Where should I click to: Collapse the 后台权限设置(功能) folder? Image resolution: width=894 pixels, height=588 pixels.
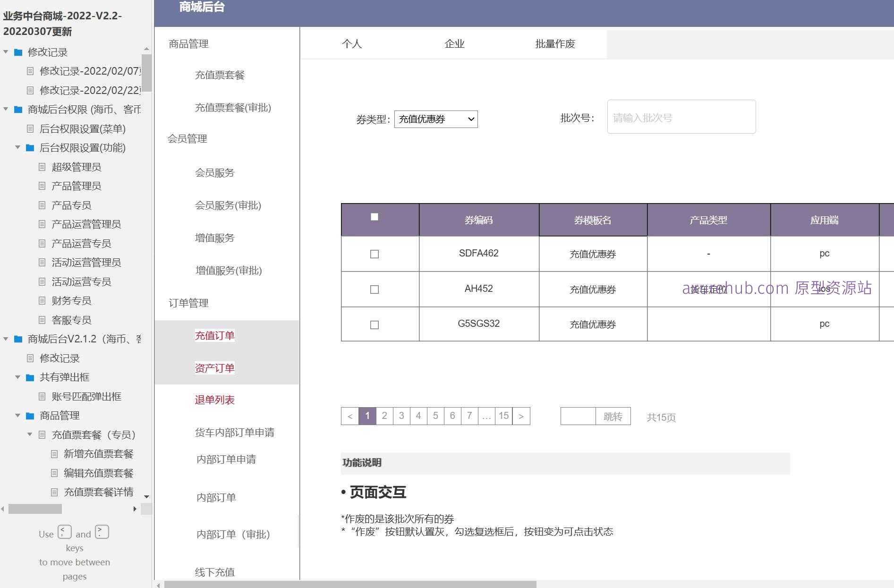pos(18,148)
